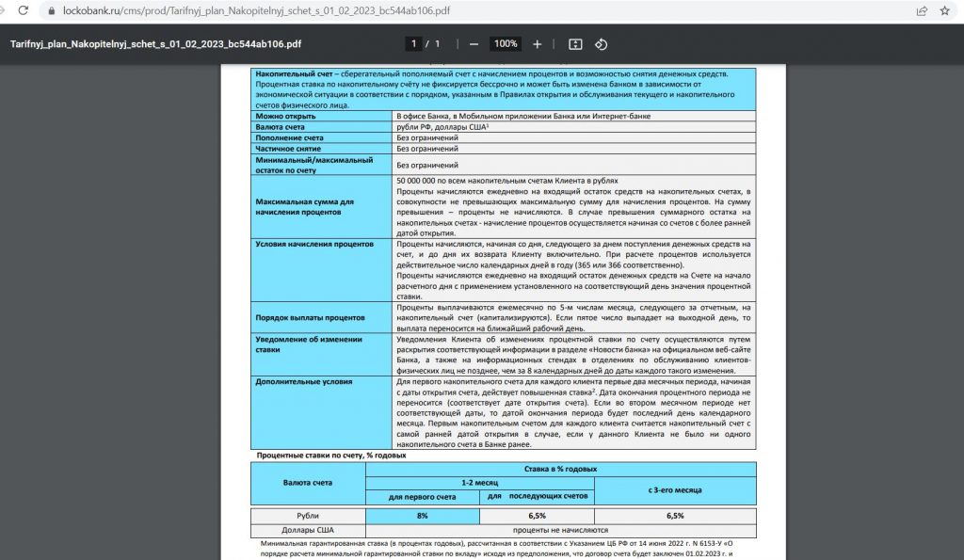Click the 'Можно открыть' row label
The width and height of the screenshot is (964, 560).
coord(284,115)
